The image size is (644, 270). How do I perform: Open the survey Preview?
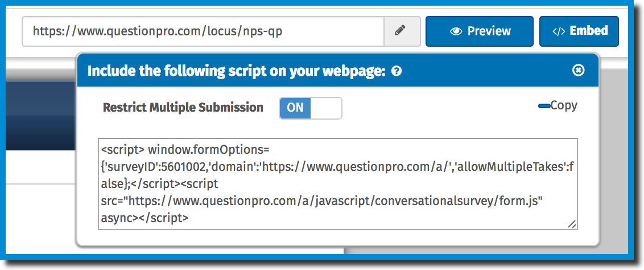tap(480, 31)
